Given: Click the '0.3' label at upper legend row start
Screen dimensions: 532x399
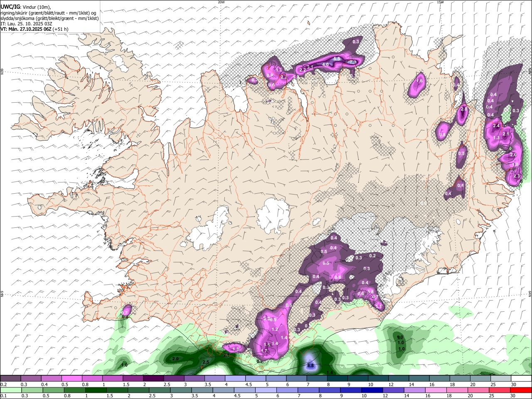Looking at the screenshot, I should coord(24,384).
